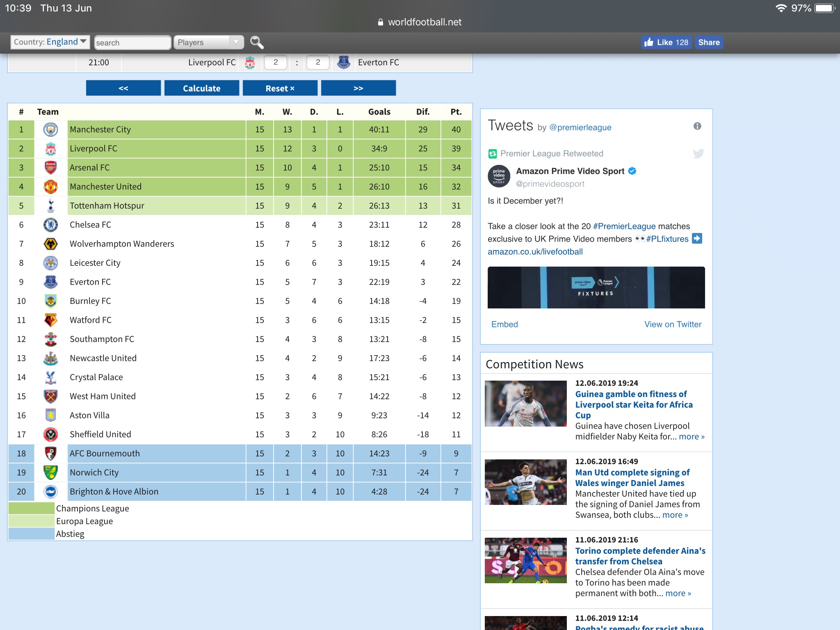Screen dimensions: 840x630
Task: Click Torino Aina news thumbnail
Action: coord(526,560)
